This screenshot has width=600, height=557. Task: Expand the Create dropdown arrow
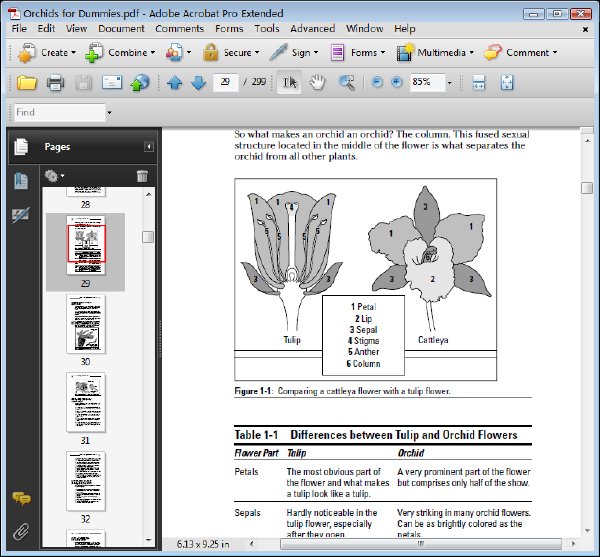(x=73, y=53)
